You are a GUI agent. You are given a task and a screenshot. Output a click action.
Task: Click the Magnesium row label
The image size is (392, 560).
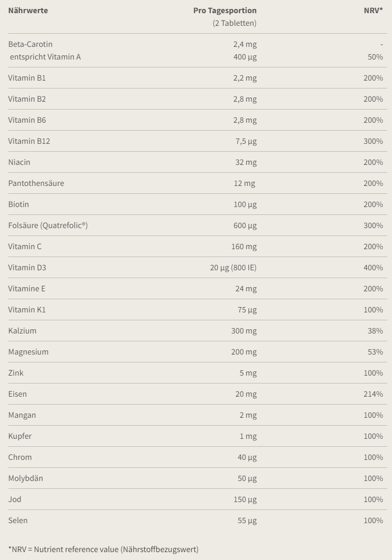pyautogui.click(x=28, y=352)
